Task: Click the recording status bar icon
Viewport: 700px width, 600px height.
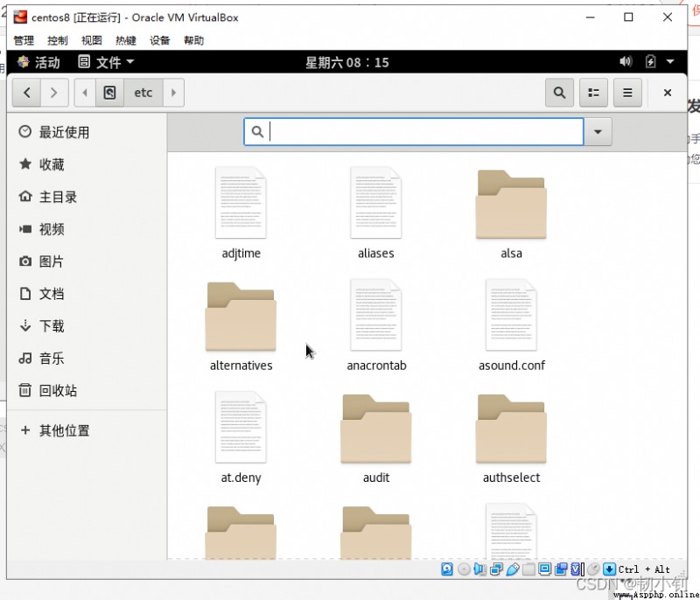Action: [x=561, y=569]
